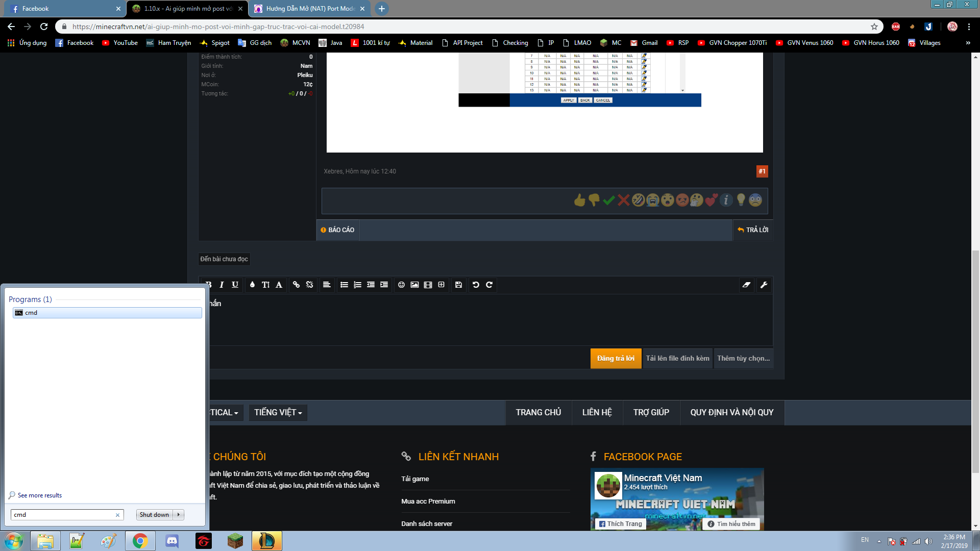
Task: Insert an image into the reply
Action: (x=414, y=285)
